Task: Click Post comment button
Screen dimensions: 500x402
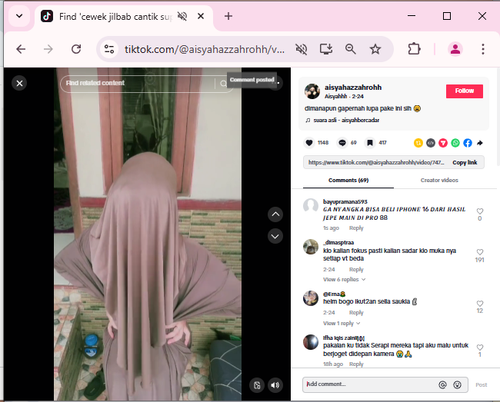Action: pos(481,385)
